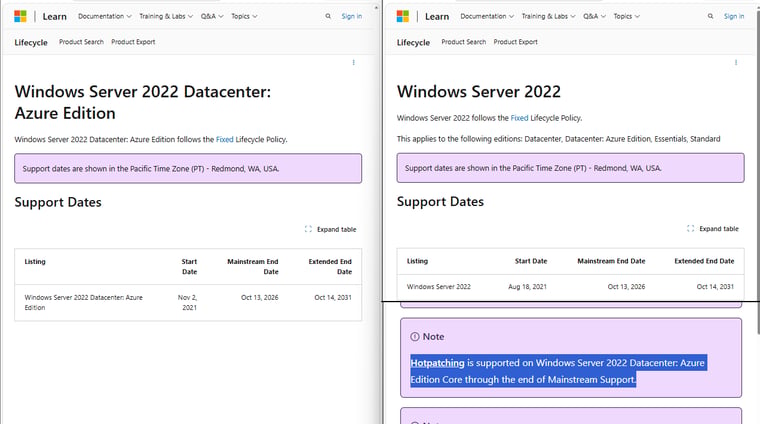Go to Product Search in right window
Image resolution: width=760 pixels, height=424 pixels.
(464, 42)
